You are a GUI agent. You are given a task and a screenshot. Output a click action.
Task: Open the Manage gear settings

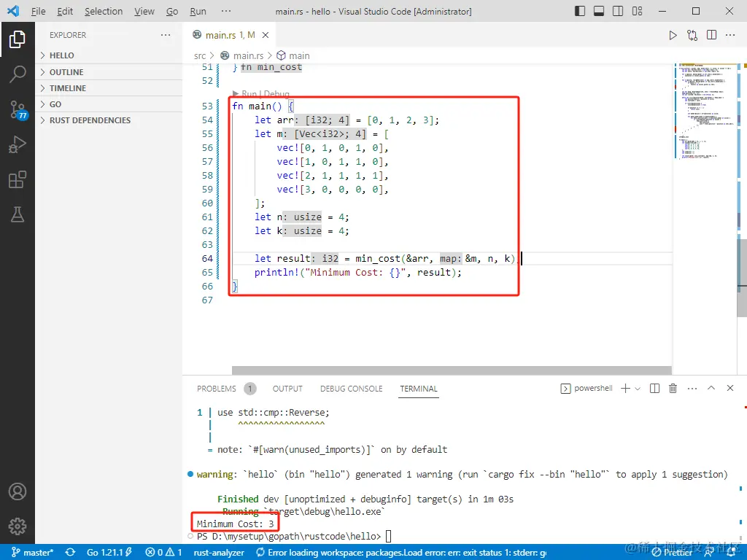[x=18, y=526]
